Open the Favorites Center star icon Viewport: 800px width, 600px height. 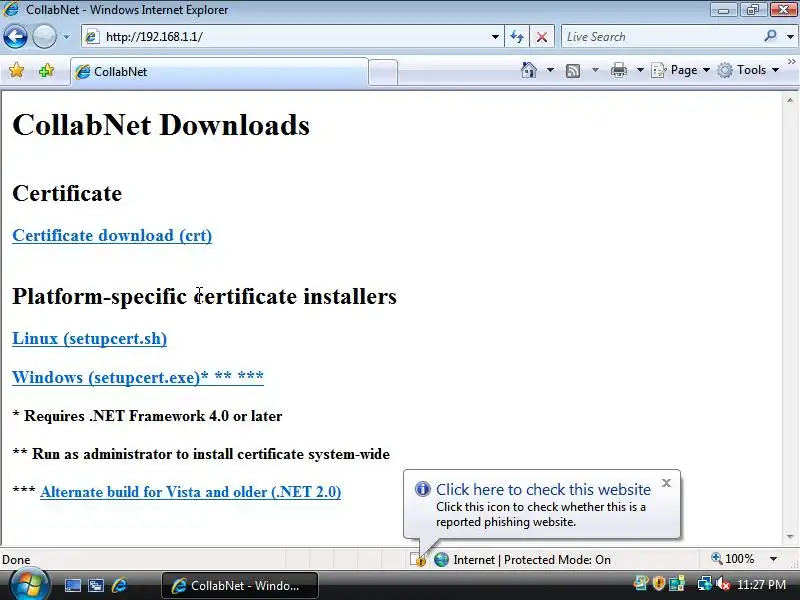point(16,70)
